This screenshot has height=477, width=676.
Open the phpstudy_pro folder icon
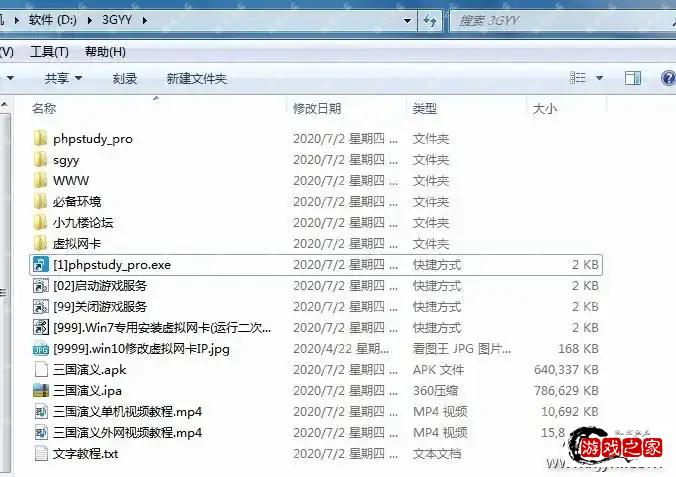[40, 139]
